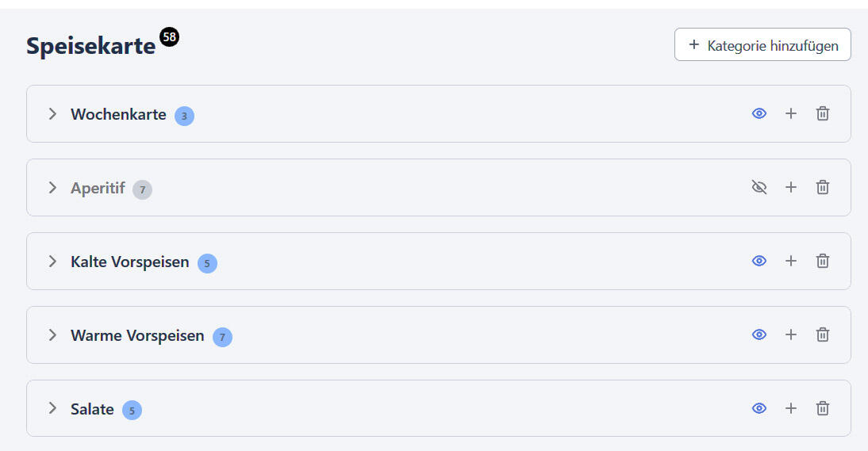This screenshot has height=451, width=868.
Task: Remove the Kalte Vorspeisen category
Action: point(823,261)
